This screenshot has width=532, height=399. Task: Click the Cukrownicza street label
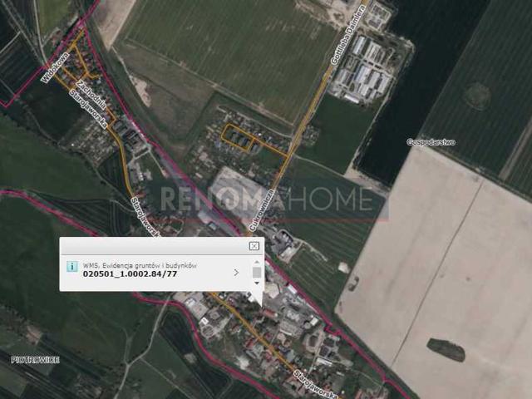click(x=261, y=210)
